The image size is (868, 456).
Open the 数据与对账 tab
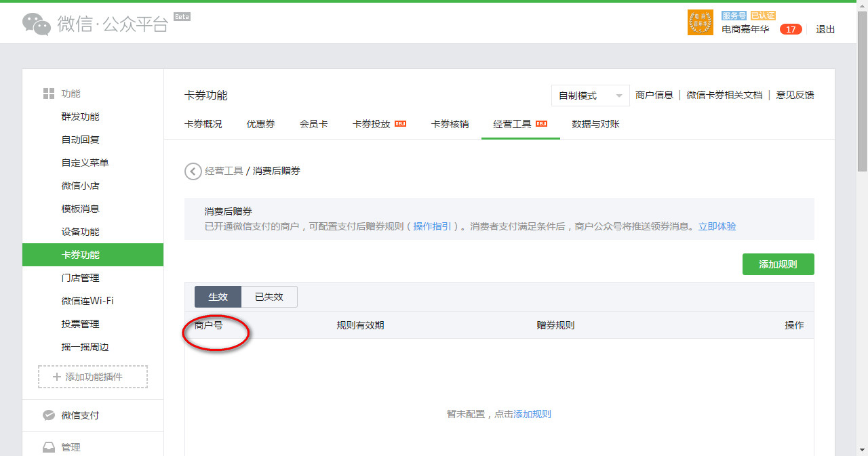(x=595, y=124)
